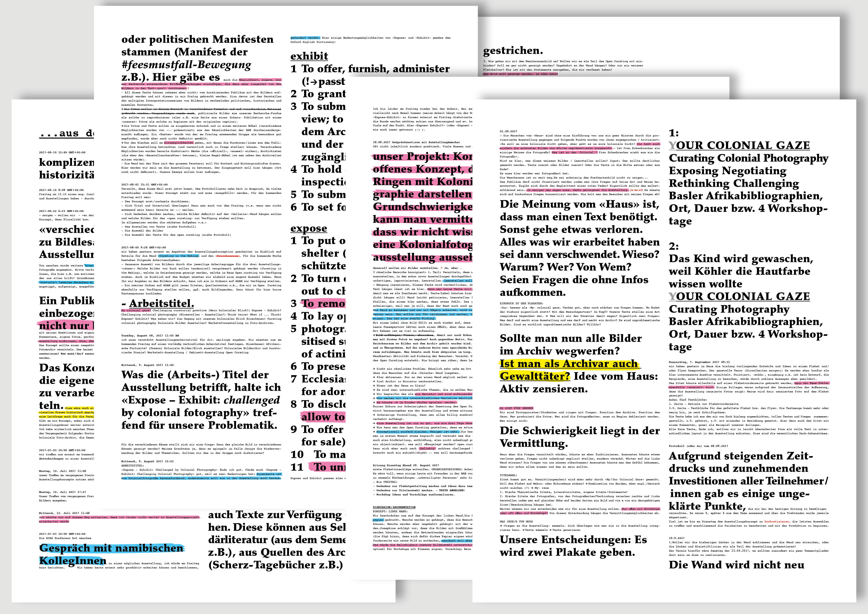Click "Unsere Entscheidungen: Es" heading
The width and height of the screenshot is (868, 614).
[x=573, y=540]
